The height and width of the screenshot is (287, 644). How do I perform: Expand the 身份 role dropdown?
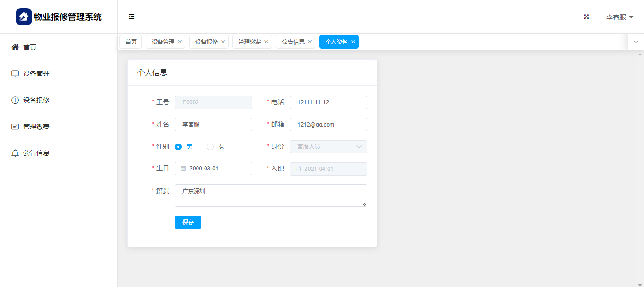[328, 147]
